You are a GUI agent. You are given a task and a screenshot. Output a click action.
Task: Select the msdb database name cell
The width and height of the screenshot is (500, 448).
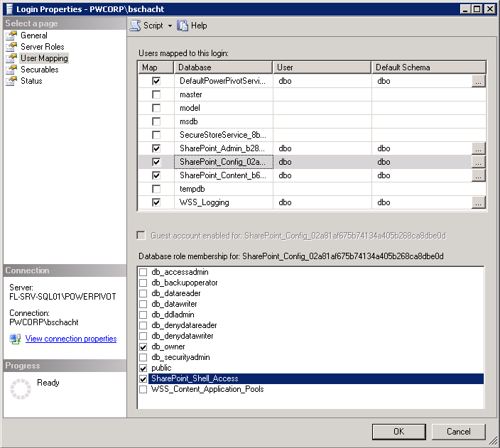coord(223,121)
